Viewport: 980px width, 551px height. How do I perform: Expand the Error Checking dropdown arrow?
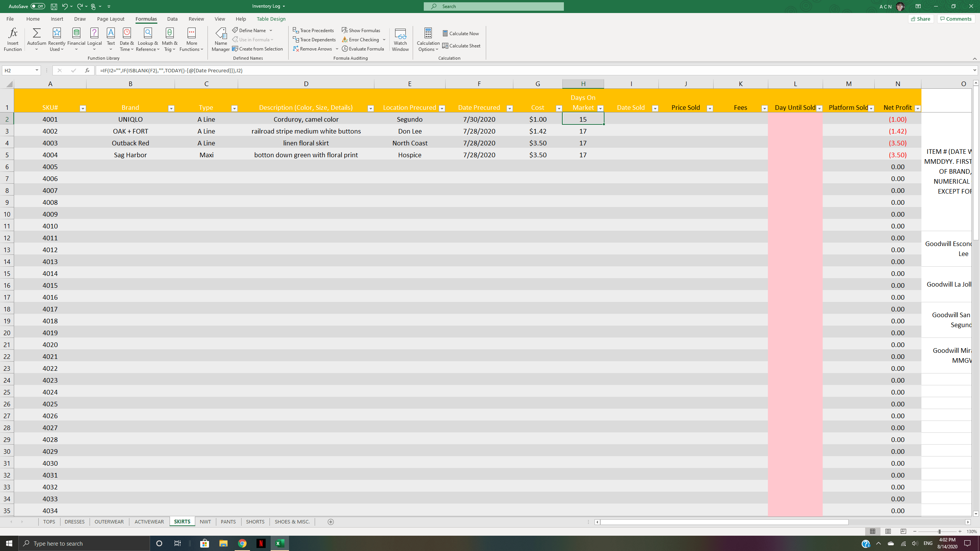384,39
